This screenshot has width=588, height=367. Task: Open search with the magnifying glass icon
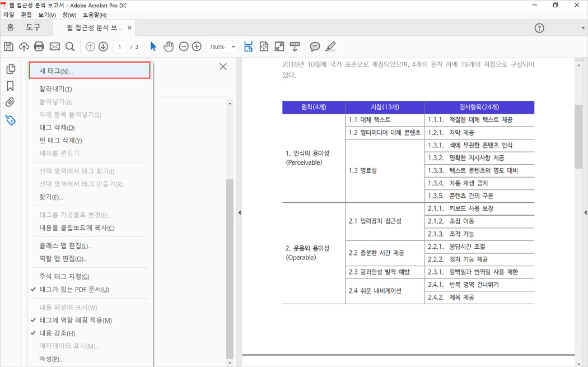point(69,47)
